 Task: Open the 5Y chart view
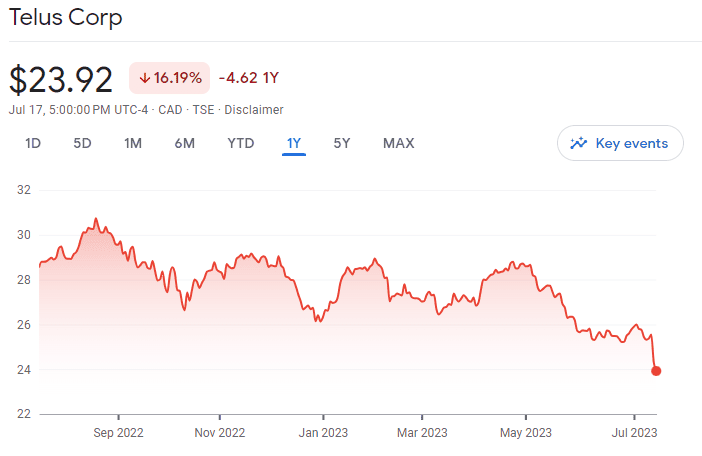pyautogui.click(x=342, y=143)
